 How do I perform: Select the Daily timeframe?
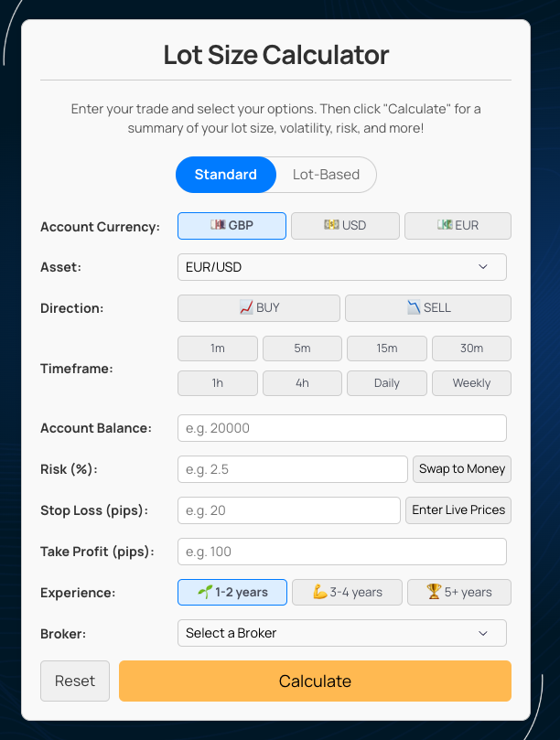[x=387, y=383]
